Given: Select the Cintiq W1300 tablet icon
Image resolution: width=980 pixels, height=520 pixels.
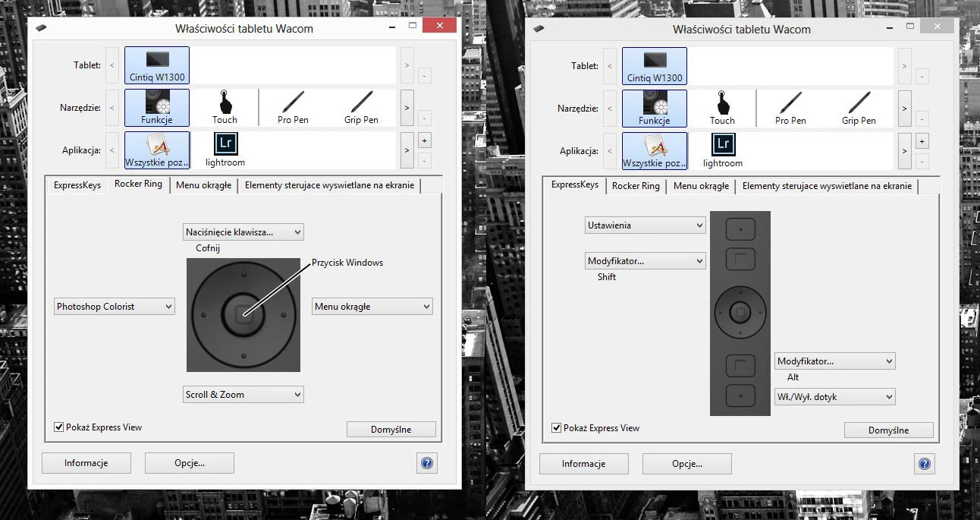Looking at the screenshot, I should [156, 65].
